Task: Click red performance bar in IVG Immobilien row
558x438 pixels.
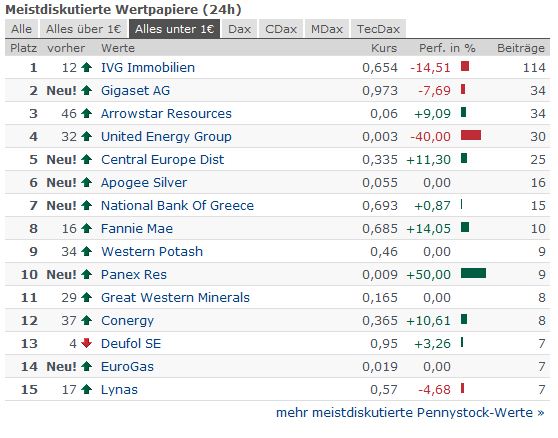Action: pos(465,66)
